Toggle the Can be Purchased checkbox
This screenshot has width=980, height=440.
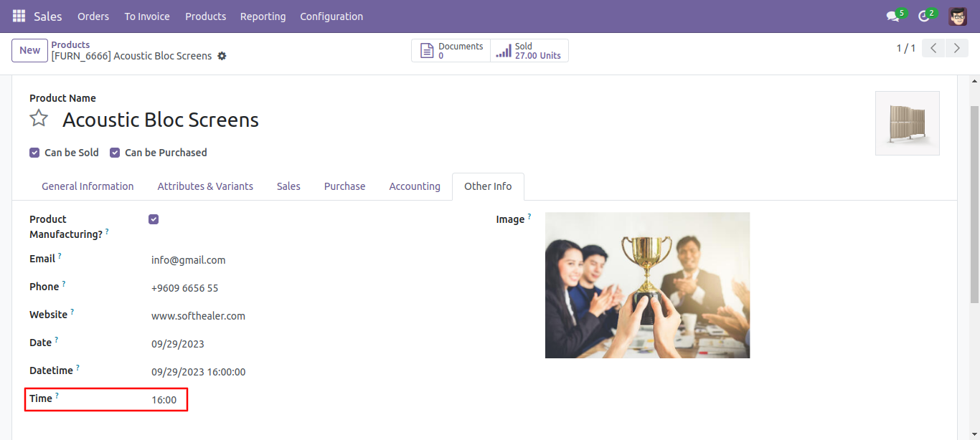(x=115, y=153)
